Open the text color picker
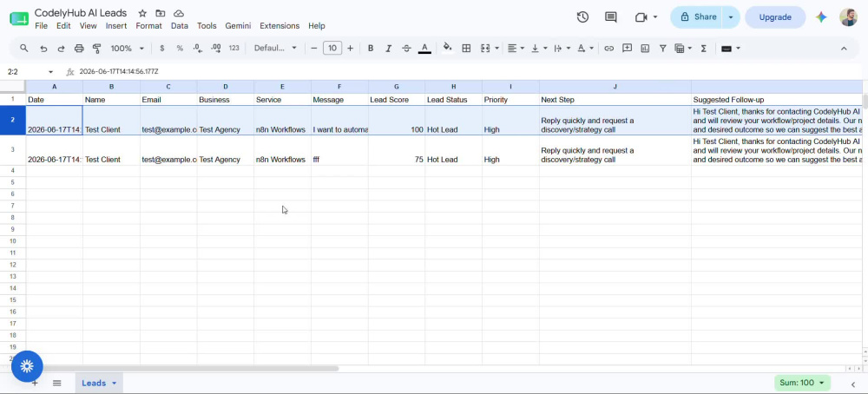Viewport: 868px width, 394px height. (x=424, y=48)
